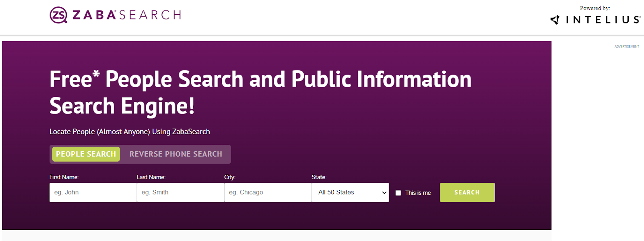
Task: Click the This is me label text
Action: (418, 193)
